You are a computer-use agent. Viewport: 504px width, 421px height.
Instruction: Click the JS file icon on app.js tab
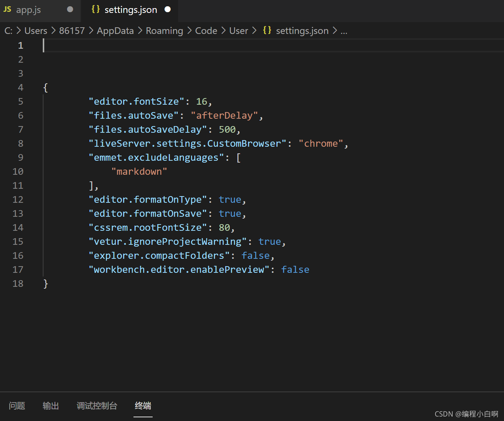pos(7,9)
